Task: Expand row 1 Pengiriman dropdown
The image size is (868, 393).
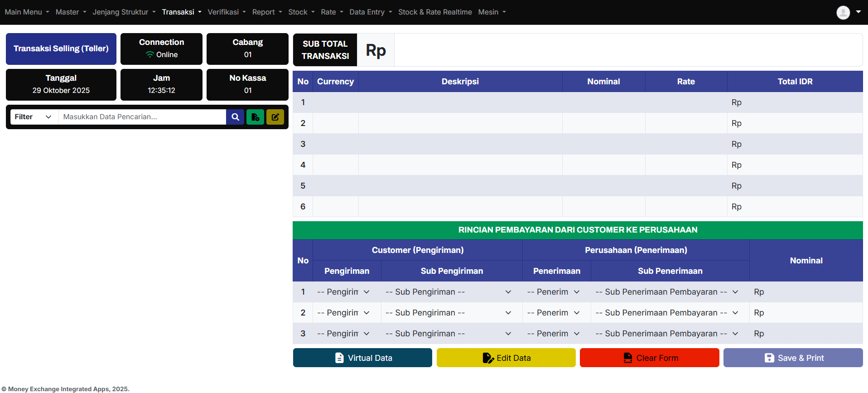Action: tap(343, 292)
